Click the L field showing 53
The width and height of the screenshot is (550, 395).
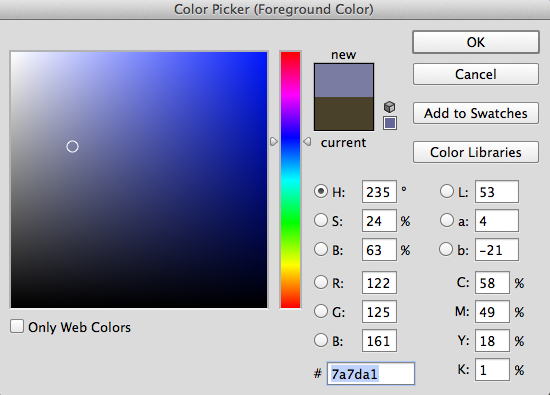(497, 192)
